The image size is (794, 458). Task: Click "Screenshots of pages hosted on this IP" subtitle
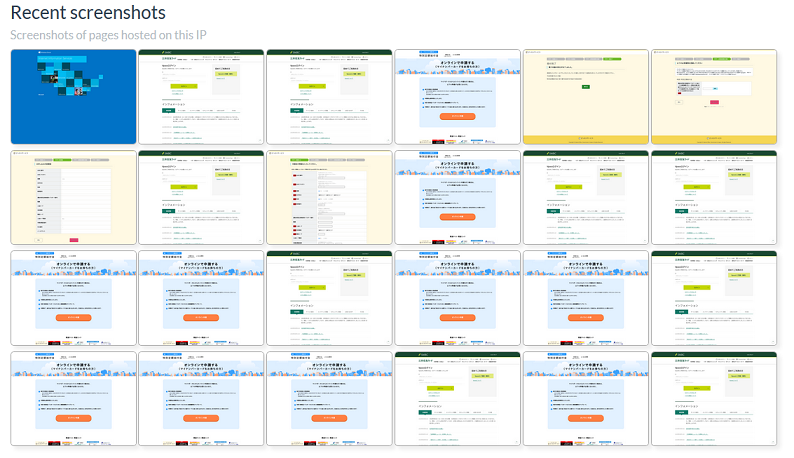click(108, 35)
